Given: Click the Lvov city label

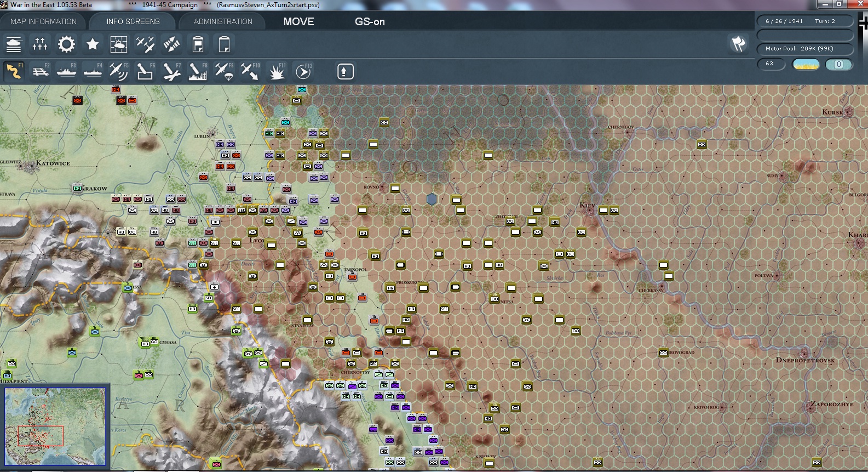Looking at the screenshot, I should tap(257, 241).
